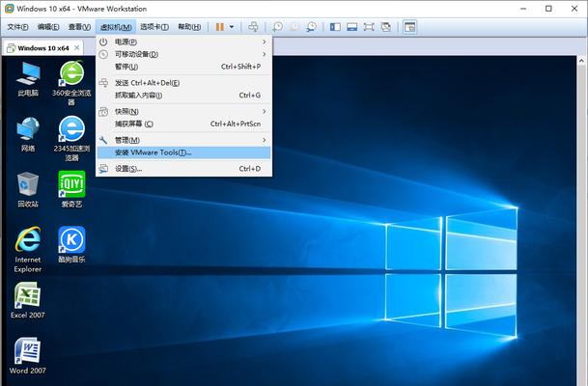Open the 帮助(H) menu
588x386 pixels.
(189, 27)
